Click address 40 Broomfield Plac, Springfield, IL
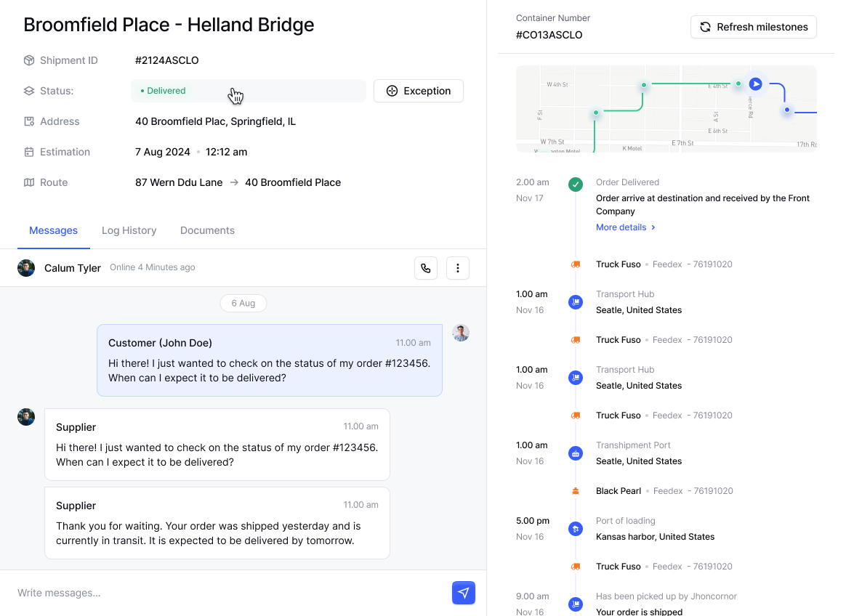Viewport: 846px width, 616px height. click(215, 121)
